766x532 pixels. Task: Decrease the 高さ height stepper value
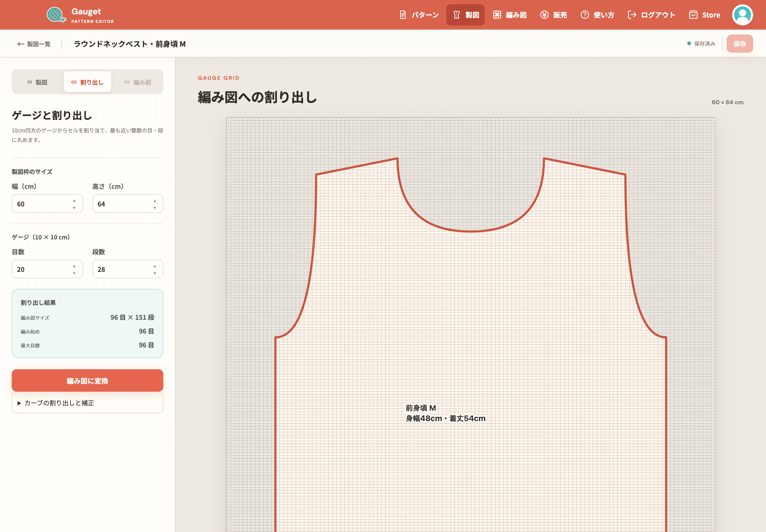pyautogui.click(x=155, y=208)
